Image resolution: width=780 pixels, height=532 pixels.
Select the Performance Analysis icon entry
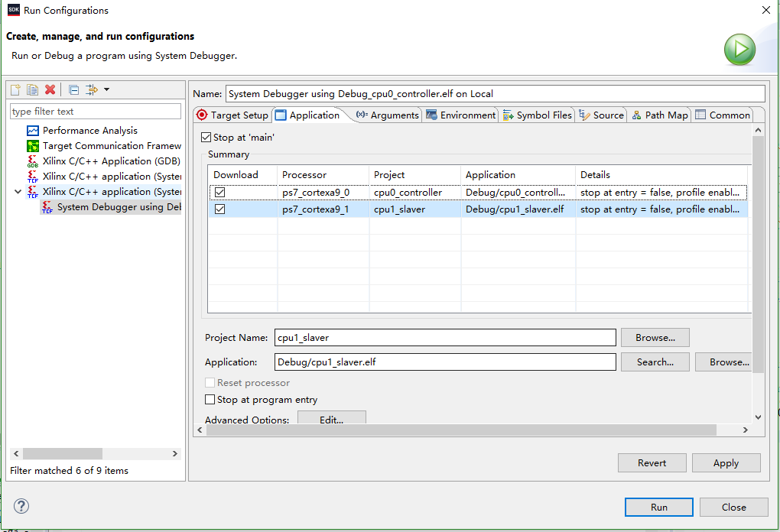pos(33,131)
